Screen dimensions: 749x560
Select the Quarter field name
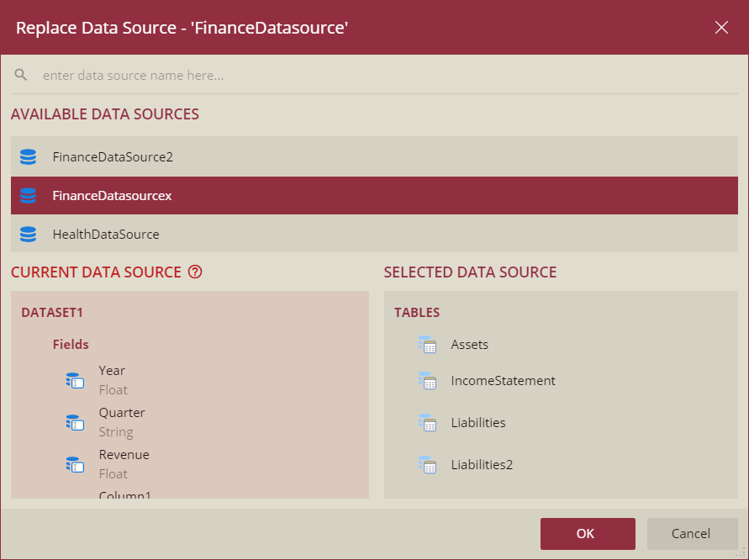[122, 413]
